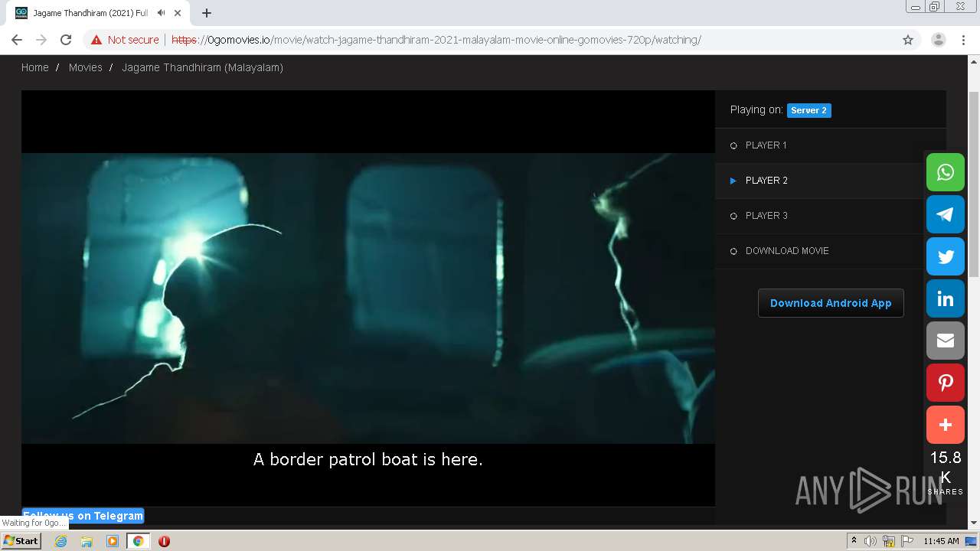Viewport: 980px width, 551px height.
Task: Show hidden system tray icons
Action: [x=854, y=541]
